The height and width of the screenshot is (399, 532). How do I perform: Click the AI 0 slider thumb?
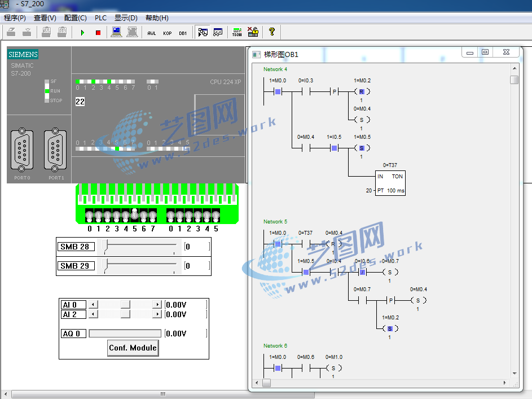[125, 304]
